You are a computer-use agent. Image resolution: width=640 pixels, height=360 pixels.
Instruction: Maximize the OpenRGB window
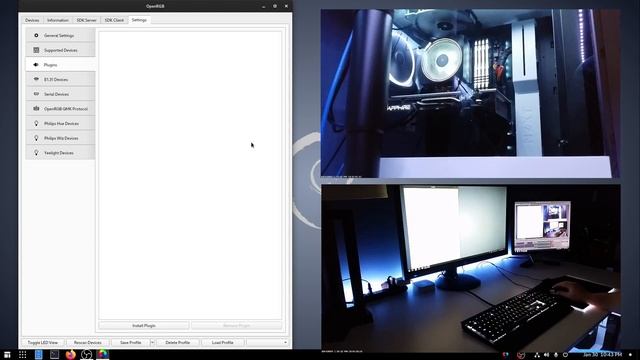(x=275, y=6)
